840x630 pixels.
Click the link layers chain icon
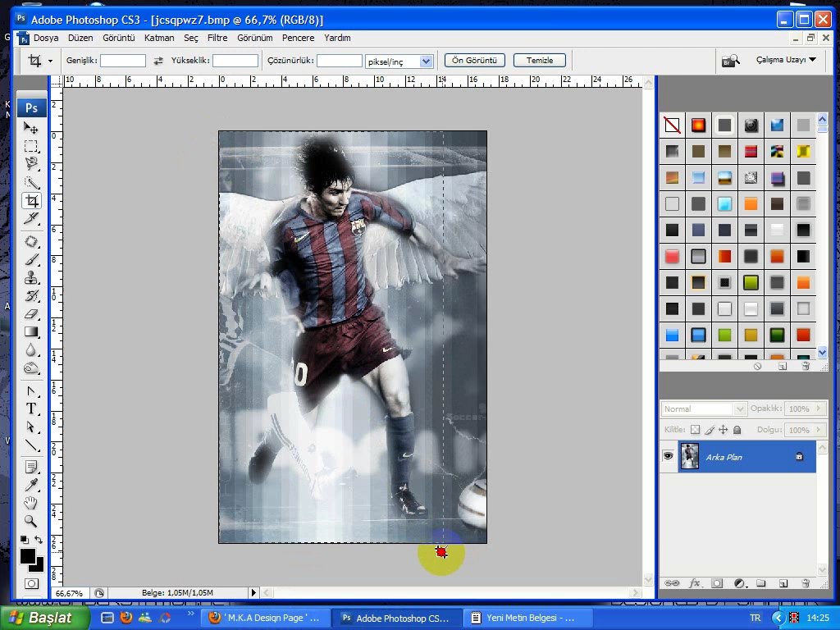672,583
